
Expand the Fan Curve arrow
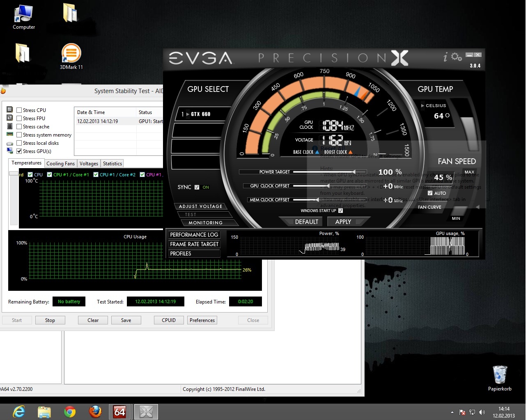point(477,207)
